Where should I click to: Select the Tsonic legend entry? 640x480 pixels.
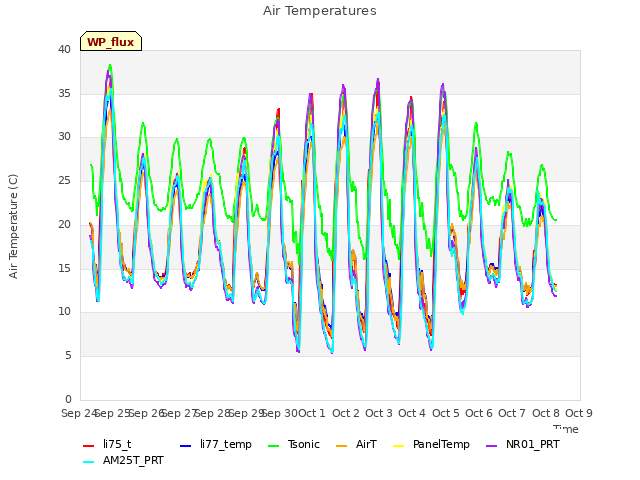pos(293,444)
